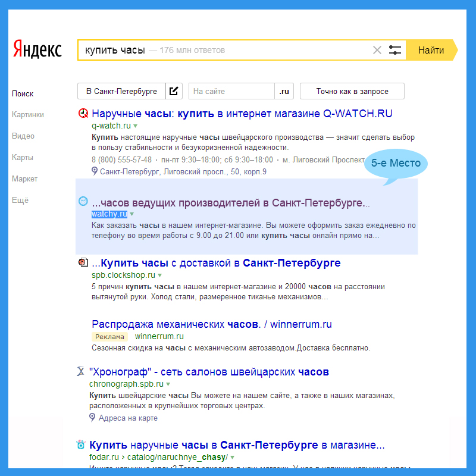
Task: Click fodar.ru alarm clock favicon
Action: tap(81, 444)
